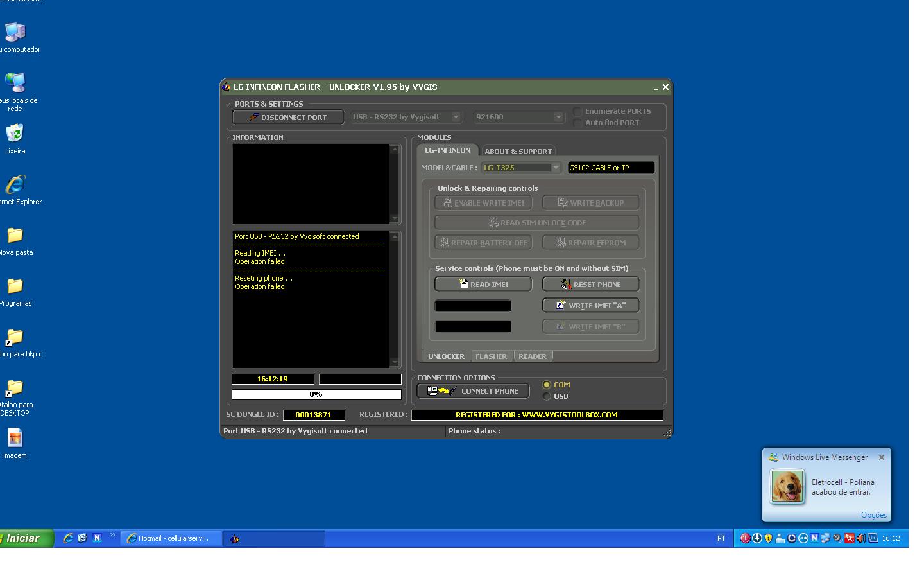924x578 pixels.
Task: Click REGISTERED FOR vygistoolbox.com field
Action: pyautogui.click(x=537, y=415)
